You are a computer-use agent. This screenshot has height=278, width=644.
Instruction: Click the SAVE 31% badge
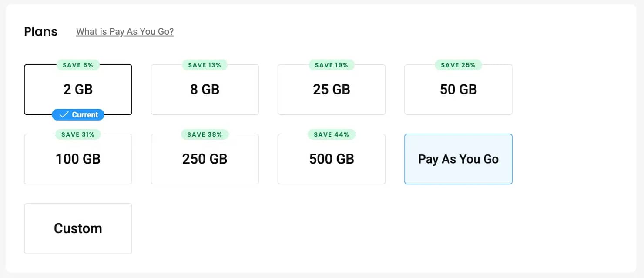pos(78,134)
